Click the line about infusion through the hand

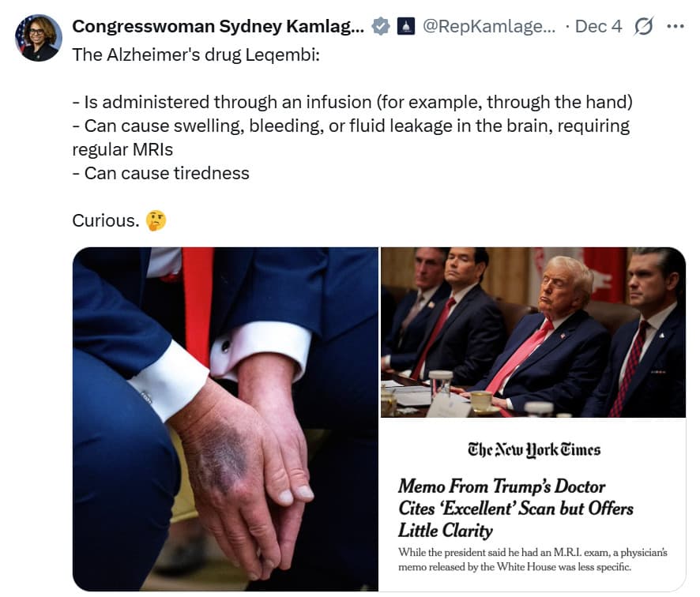tap(352, 102)
